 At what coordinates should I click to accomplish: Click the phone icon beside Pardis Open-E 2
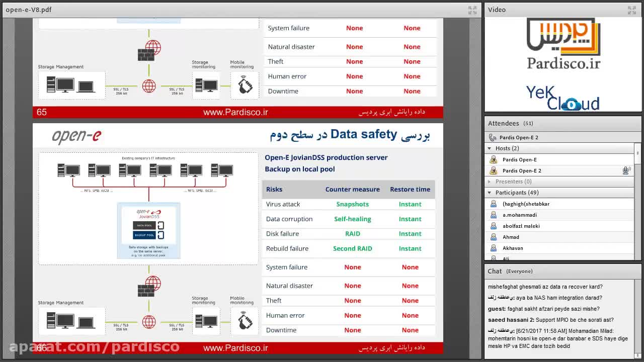pos(493,137)
